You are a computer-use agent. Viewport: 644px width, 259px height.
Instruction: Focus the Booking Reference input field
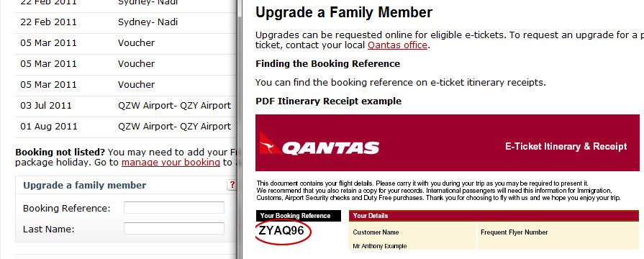174,208
